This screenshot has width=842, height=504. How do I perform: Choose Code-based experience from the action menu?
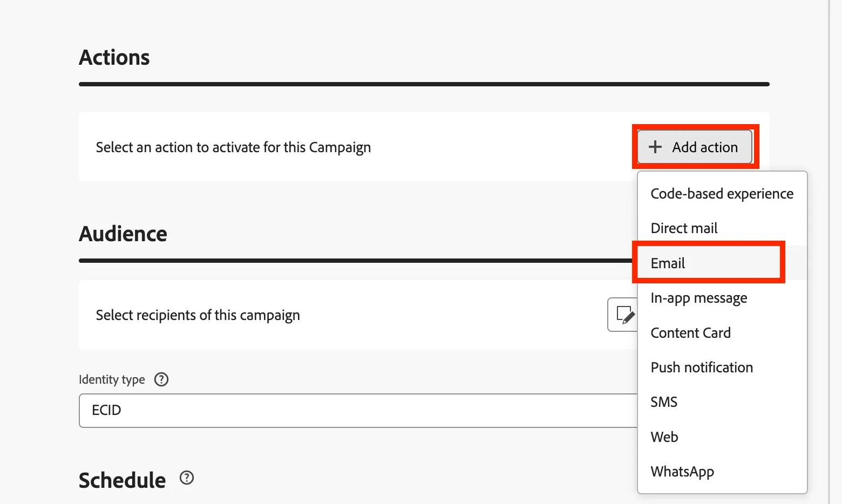[x=722, y=194]
